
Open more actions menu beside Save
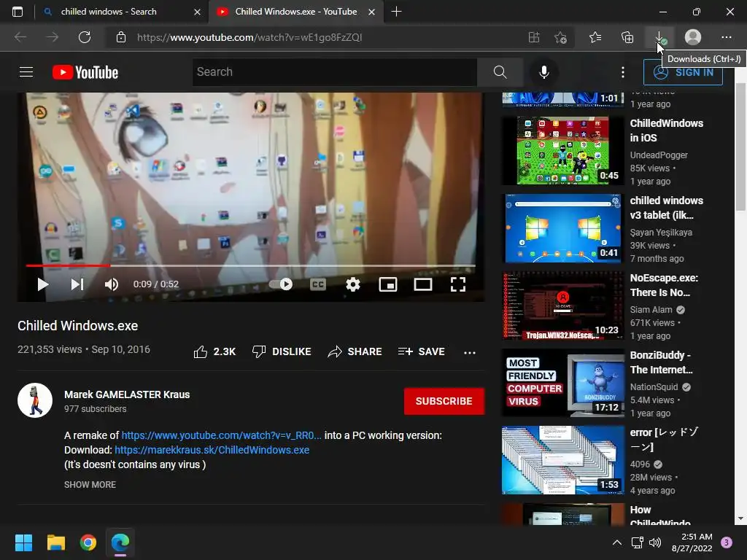click(469, 352)
